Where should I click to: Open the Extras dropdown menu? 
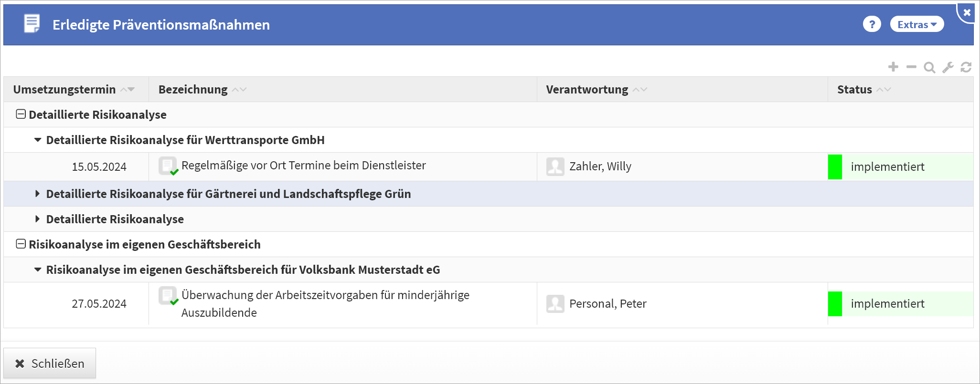coord(916,24)
